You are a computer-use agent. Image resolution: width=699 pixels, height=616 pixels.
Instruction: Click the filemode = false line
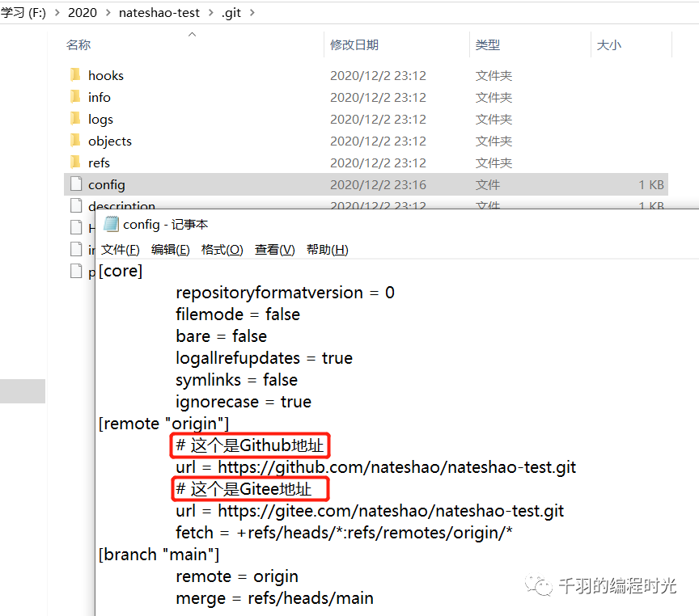pos(238,314)
